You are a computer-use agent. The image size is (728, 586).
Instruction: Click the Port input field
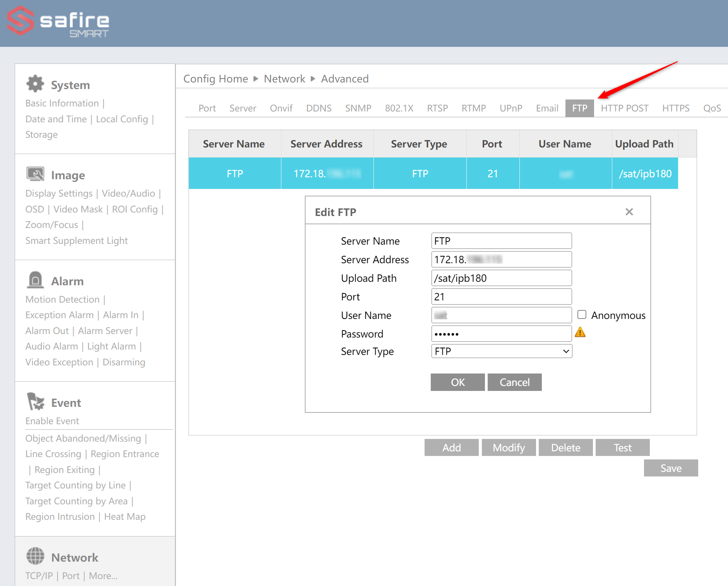pyautogui.click(x=501, y=296)
